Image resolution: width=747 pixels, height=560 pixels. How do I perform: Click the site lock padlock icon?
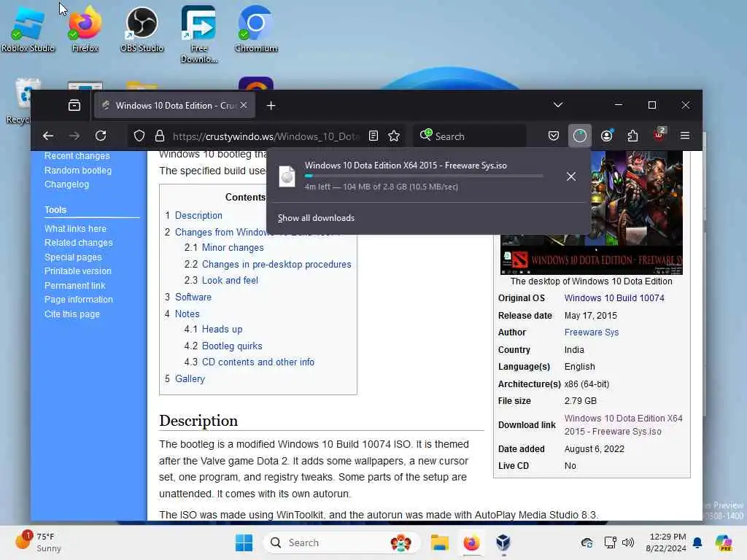pyautogui.click(x=160, y=136)
